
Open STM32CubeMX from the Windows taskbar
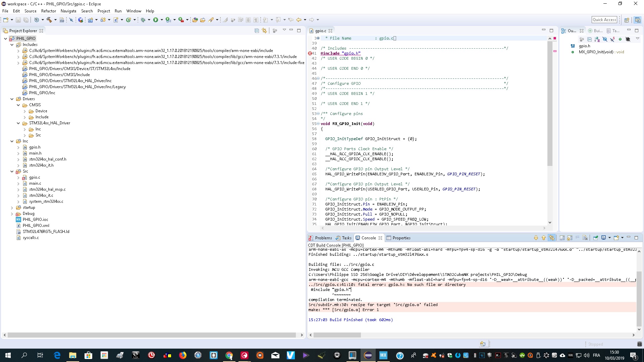click(383, 355)
